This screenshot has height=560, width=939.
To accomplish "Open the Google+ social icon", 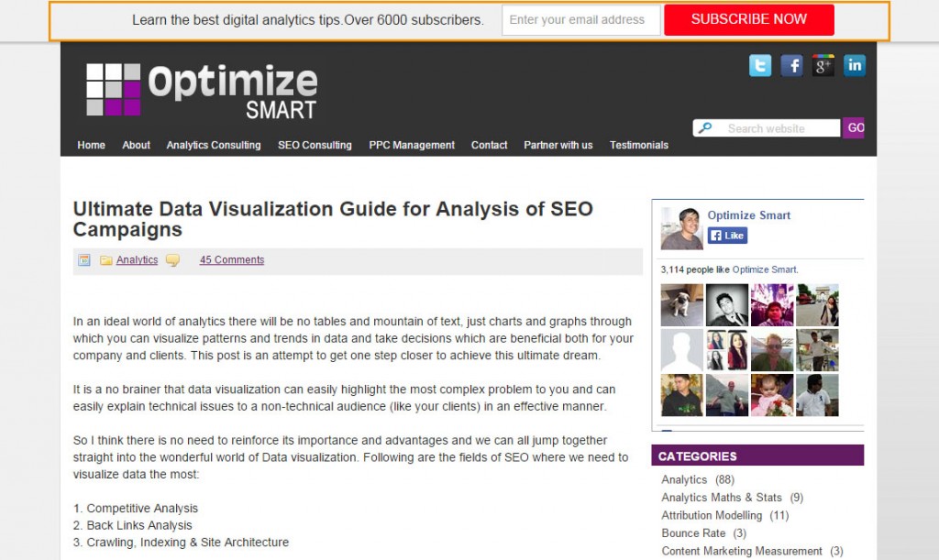I will click(823, 65).
